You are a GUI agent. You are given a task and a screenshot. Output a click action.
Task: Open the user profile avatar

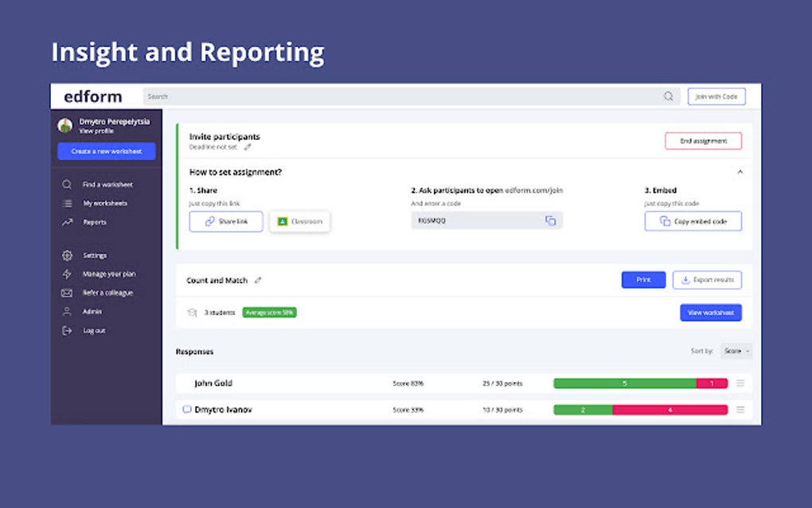[x=65, y=125]
